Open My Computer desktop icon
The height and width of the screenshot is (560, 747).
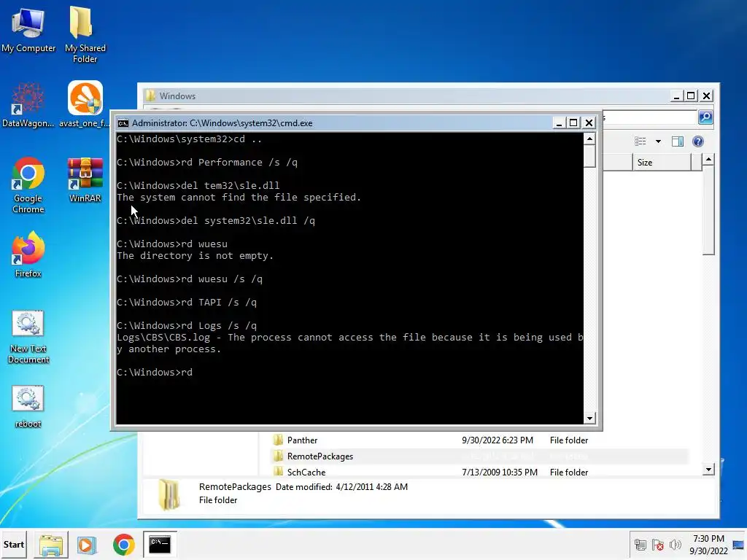point(28,30)
